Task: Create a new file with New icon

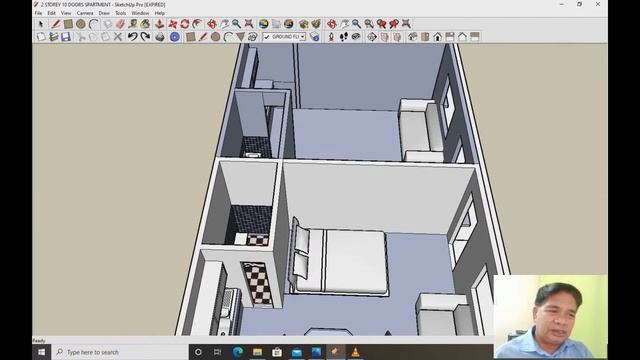Action: [x=41, y=37]
